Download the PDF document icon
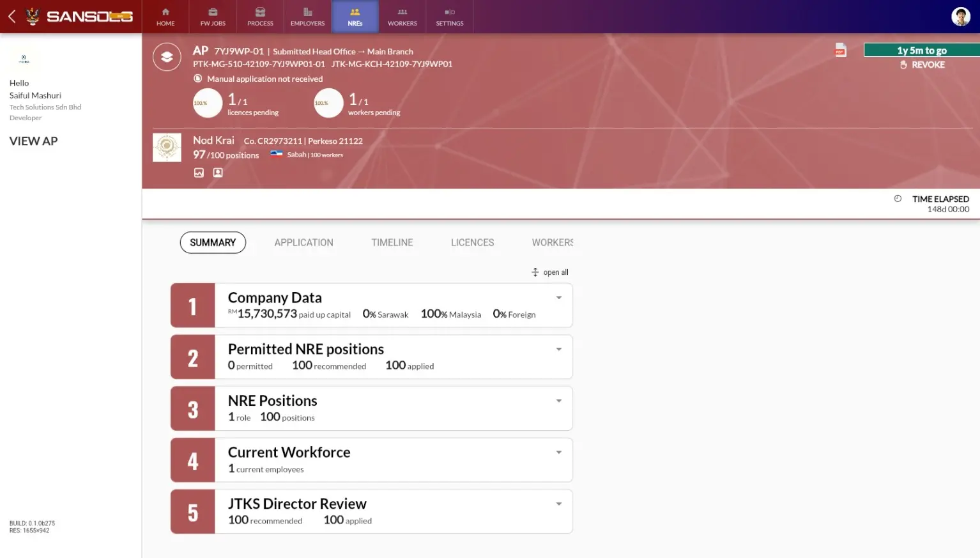The height and width of the screenshot is (558, 980). click(x=841, y=50)
